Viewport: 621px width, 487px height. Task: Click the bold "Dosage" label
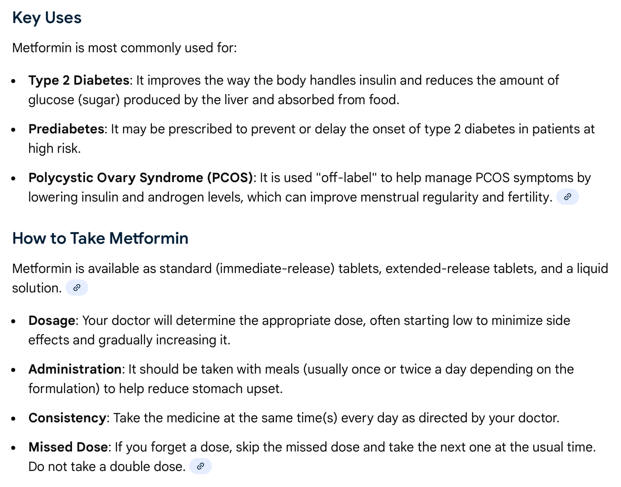click(52, 320)
